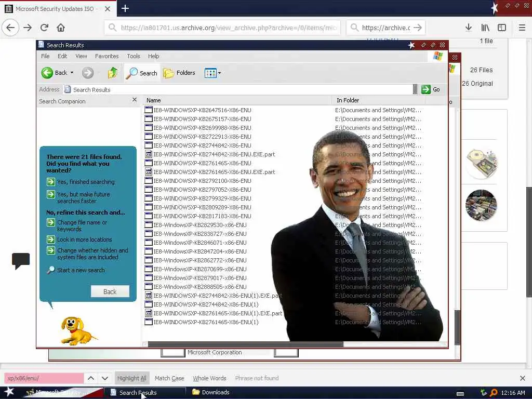This screenshot has width=532, height=399.
Task: Toggle the Folders toolbar button
Action: click(179, 73)
